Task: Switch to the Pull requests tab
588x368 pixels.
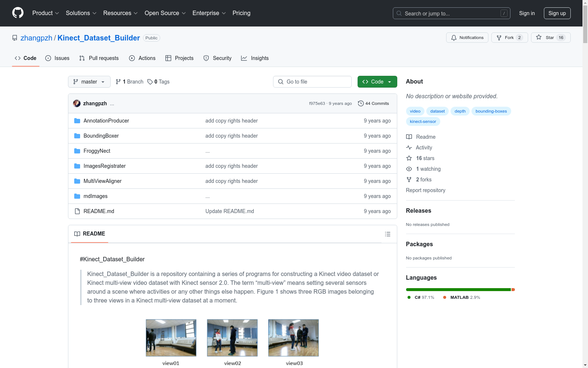Action: click(99, 58)
